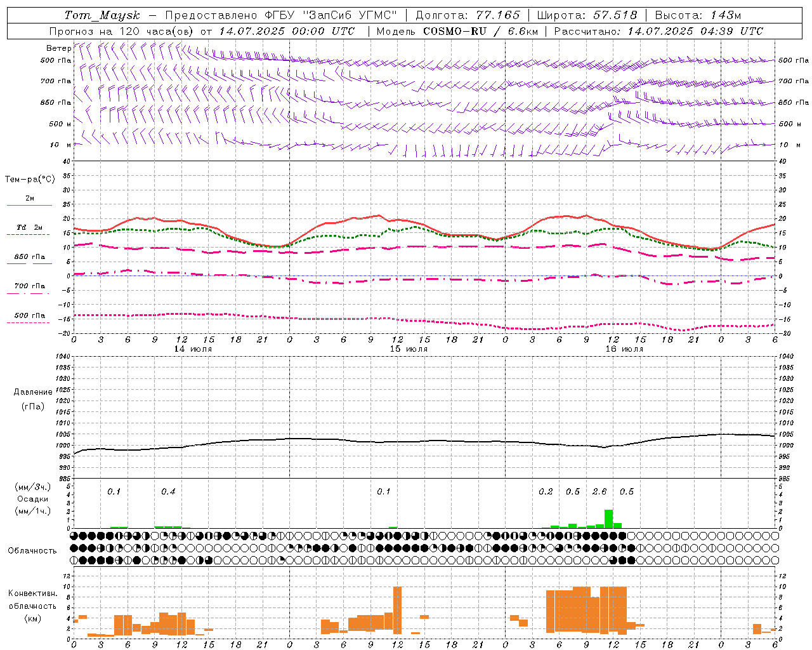Select the latitude value Широта: 57.518
Viewport: 812px width, 650px height.
(587, 15)
